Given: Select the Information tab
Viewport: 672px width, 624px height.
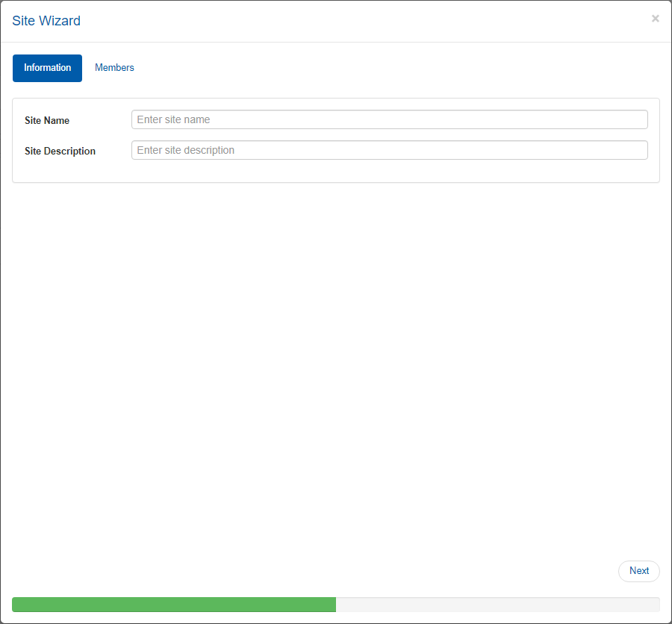Looking at the screenshot, I should pos(47,68).
